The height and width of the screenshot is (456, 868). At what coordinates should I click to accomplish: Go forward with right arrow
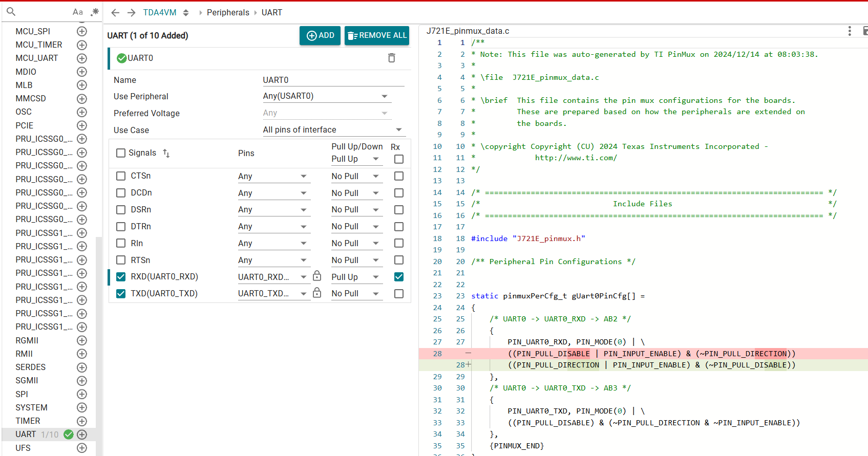point(132,12)
